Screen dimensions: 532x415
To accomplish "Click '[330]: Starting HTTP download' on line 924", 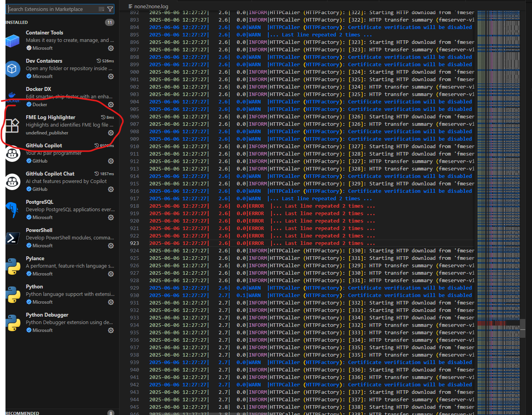I will 392,251.
